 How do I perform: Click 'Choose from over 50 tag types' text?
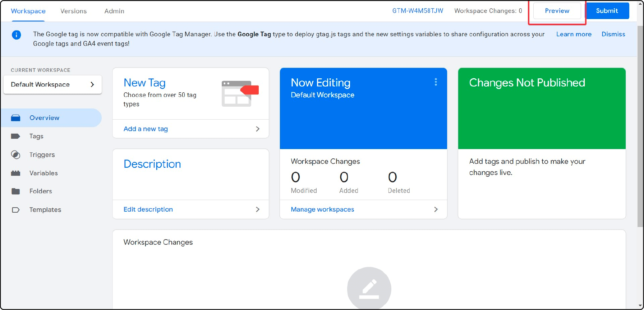coord(160,100)
